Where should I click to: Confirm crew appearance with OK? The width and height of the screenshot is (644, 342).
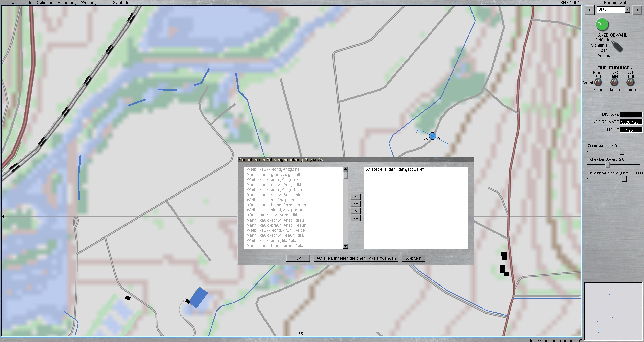pos(298,258)
